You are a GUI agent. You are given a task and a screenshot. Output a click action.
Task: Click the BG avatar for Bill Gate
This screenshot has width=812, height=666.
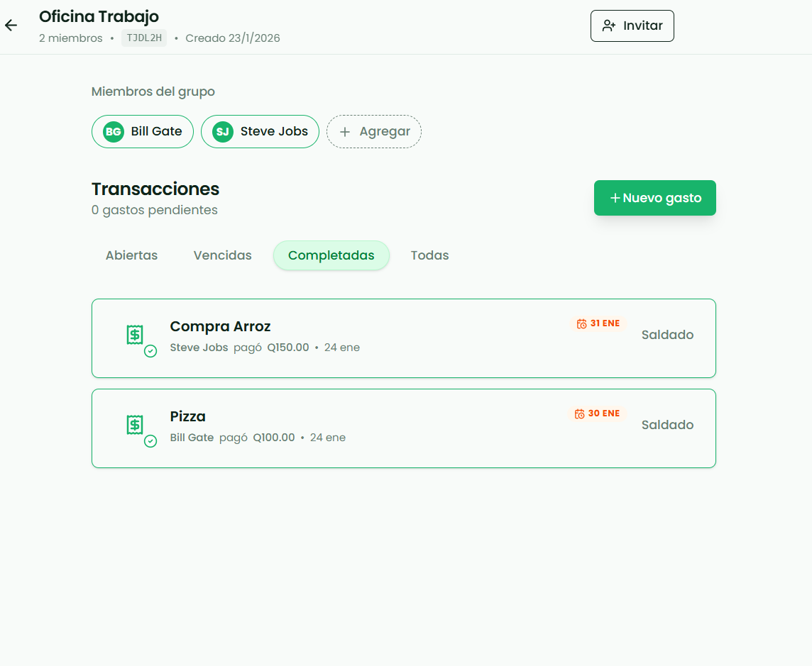pyautogui.click(x=113, y=132)
